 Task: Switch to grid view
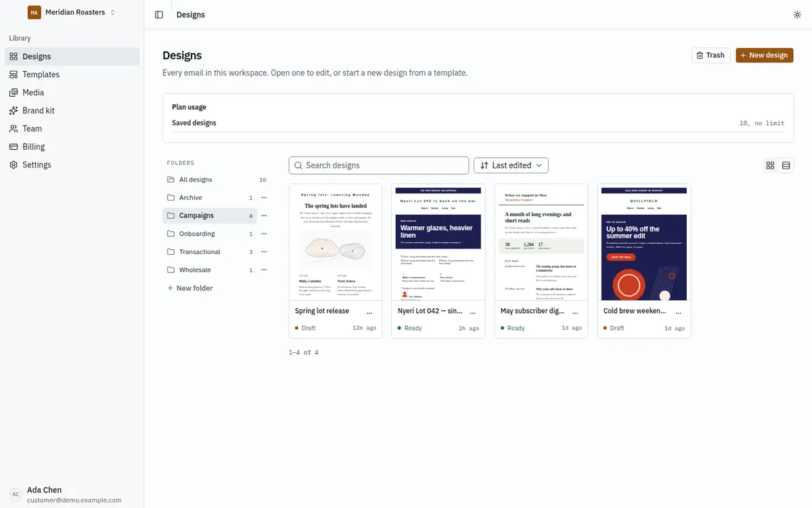[x=770, y=165]
